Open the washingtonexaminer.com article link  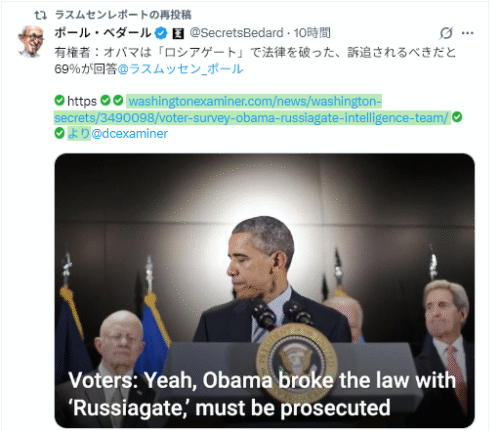pyautogui.click(x=252, y=109)
